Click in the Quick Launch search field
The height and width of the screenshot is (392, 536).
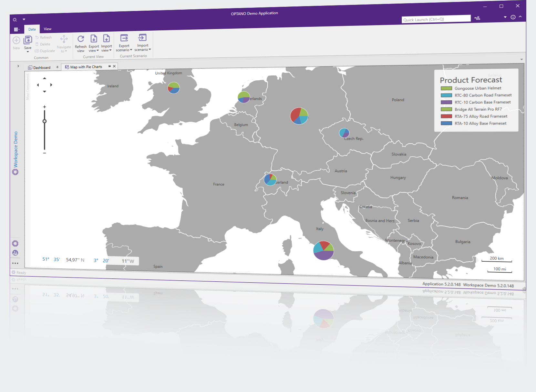pos(436,19)
